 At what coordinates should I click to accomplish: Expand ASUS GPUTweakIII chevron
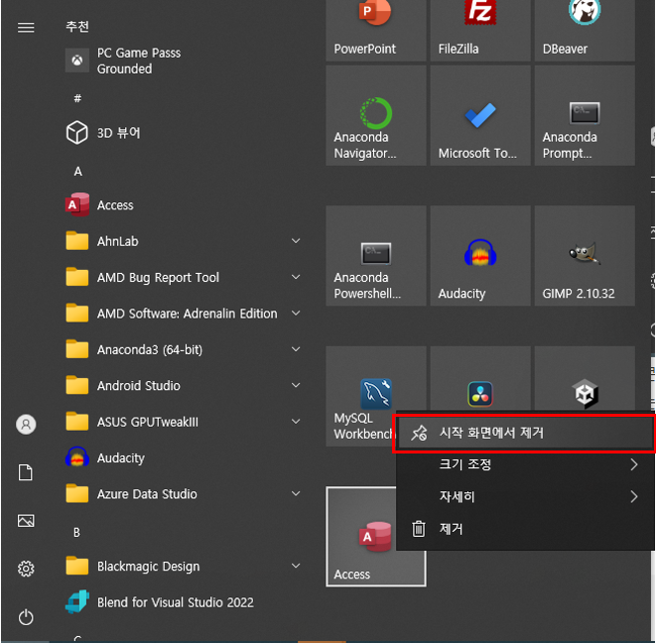[296, 421]
